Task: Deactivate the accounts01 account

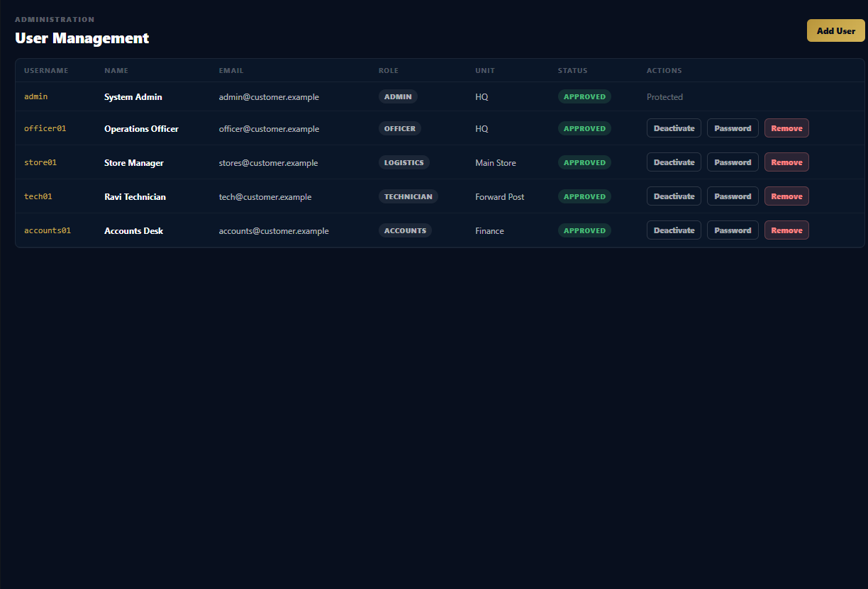Action: (x=674, y=230)
